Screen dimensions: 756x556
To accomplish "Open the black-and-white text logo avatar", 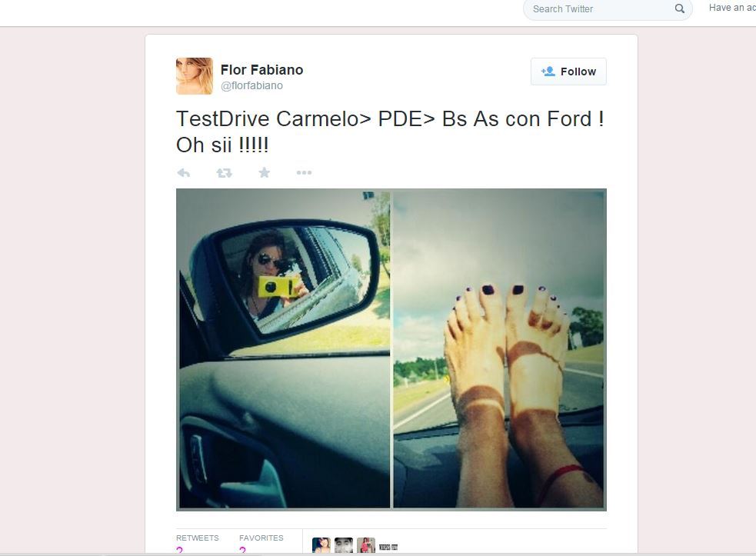I will 388,547.
